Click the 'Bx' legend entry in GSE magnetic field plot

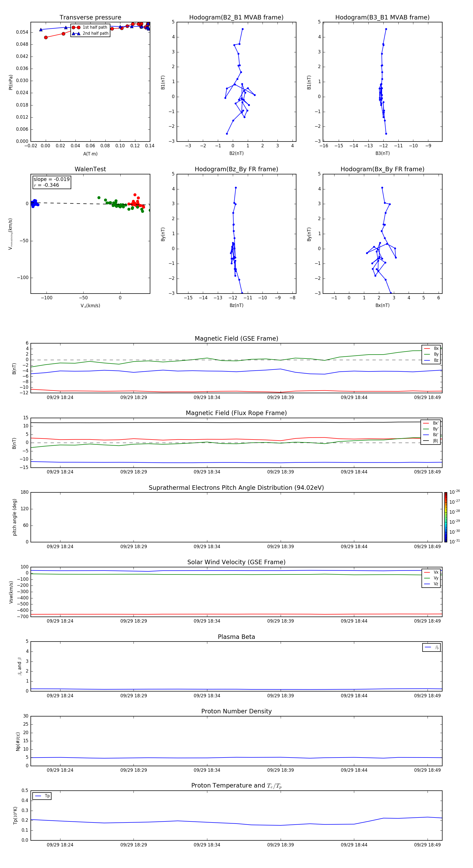pyautogui.click(x=431, y=349)
